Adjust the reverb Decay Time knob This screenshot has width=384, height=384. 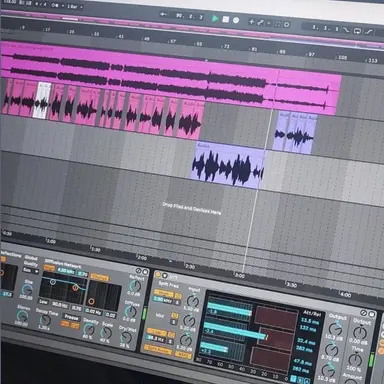click(x=44, y=321)
